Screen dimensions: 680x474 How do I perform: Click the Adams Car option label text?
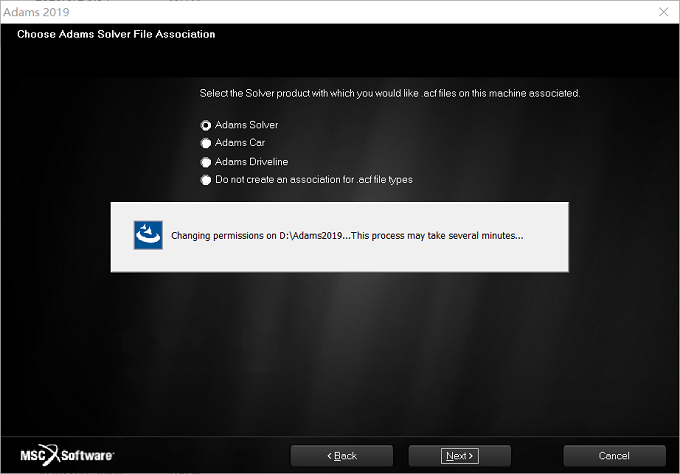pos(240,143)
